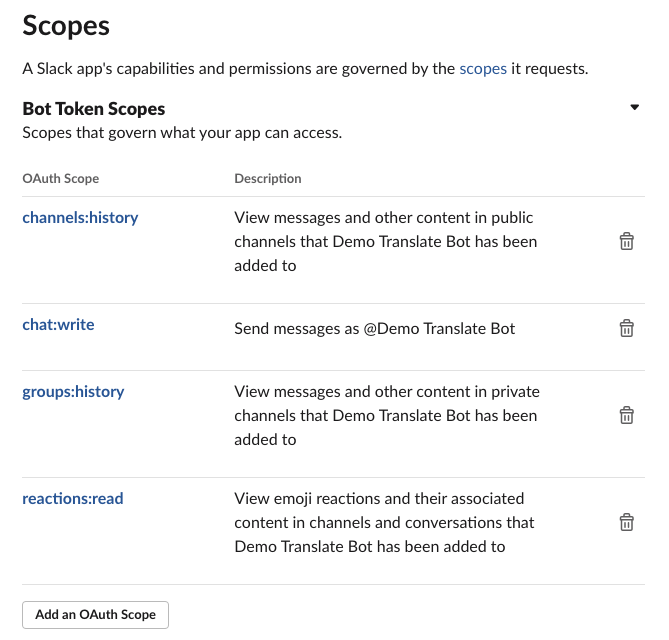Click the main Scopes page heading
The width and height of the screenshot is (669, 640).
point(66,26)
